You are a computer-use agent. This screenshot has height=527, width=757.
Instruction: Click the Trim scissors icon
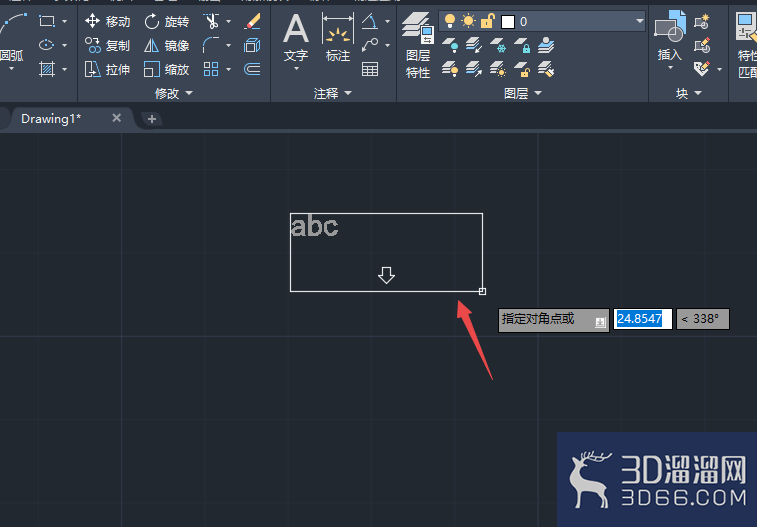[x=211, y=21]
